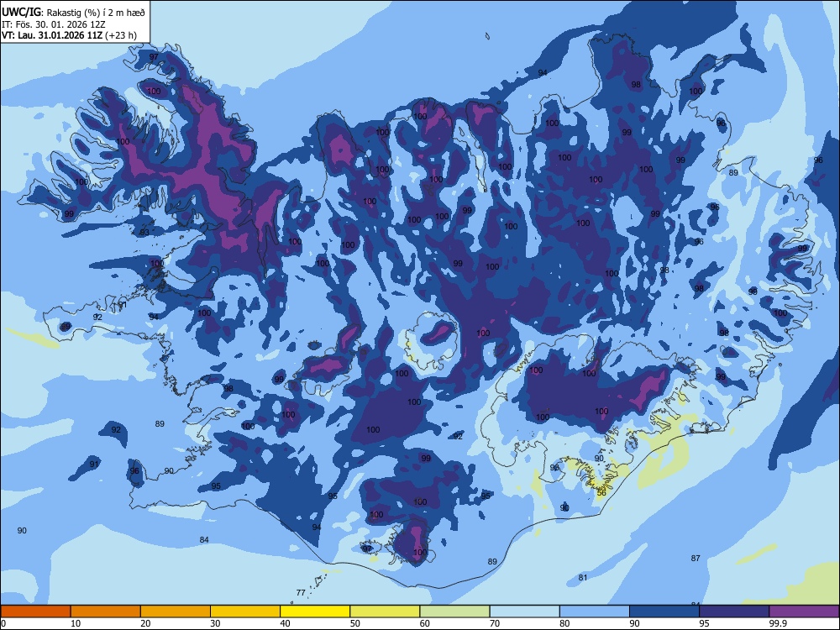Viewport: 840px width, 630px height.
Task: Pick the 50–60 yellow-green legend swatch
Action: [x=386, y=612]
